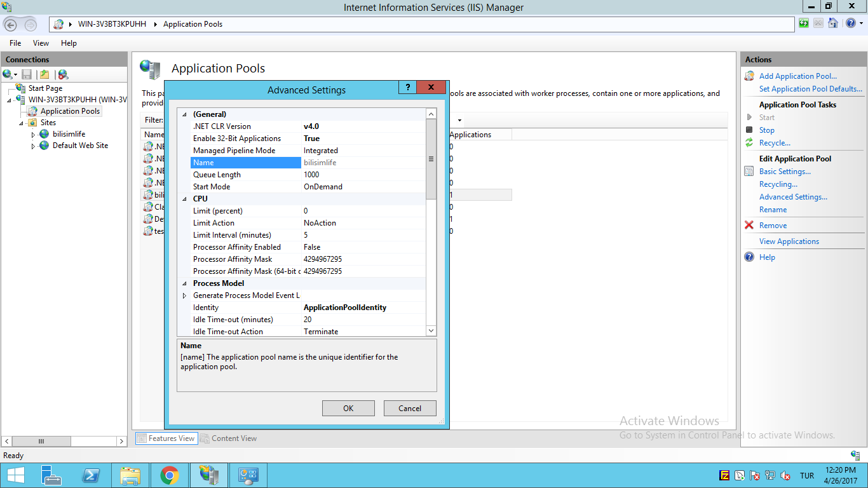Switch to Features View tab

coord(166,438)
